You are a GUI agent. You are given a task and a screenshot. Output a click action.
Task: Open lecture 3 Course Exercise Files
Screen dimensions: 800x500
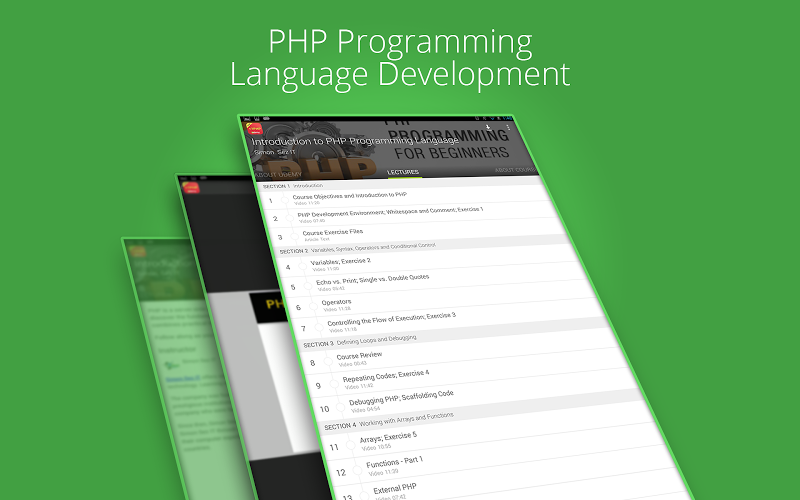point(418,232)
